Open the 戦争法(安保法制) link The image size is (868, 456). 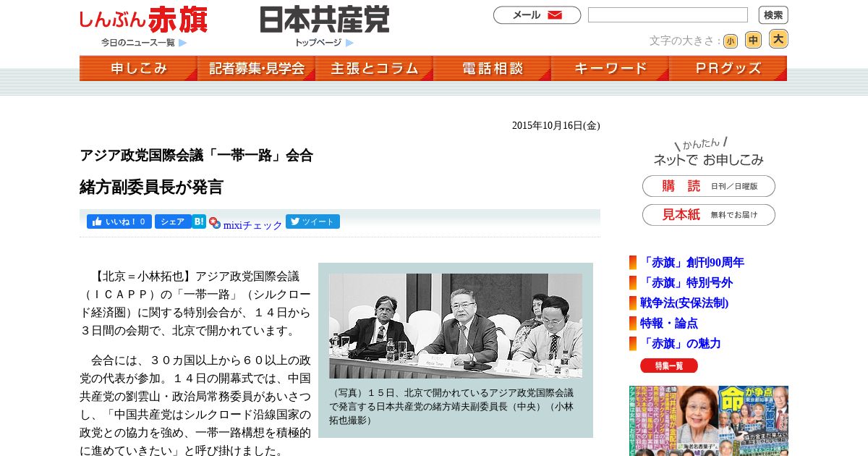tap(684, 303)
